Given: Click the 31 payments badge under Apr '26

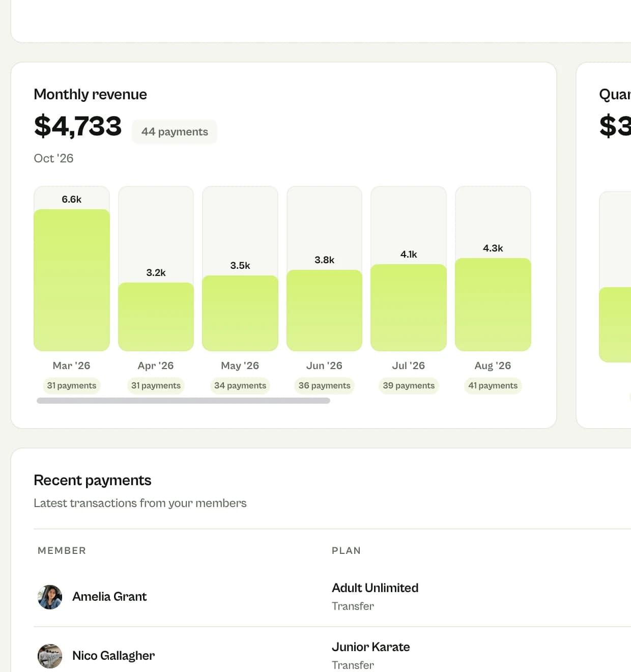Looking at the screenshot, I should [156, 385].
